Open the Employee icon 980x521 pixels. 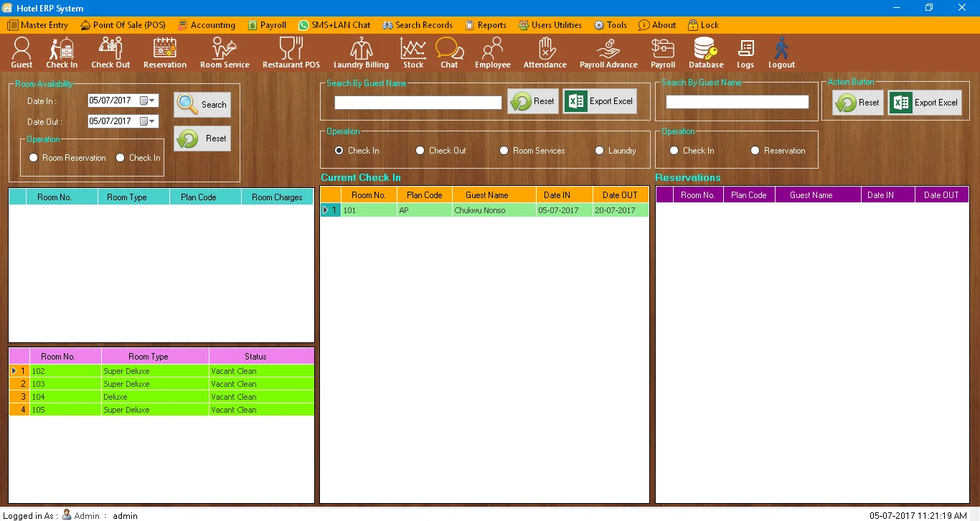point(493,53)
